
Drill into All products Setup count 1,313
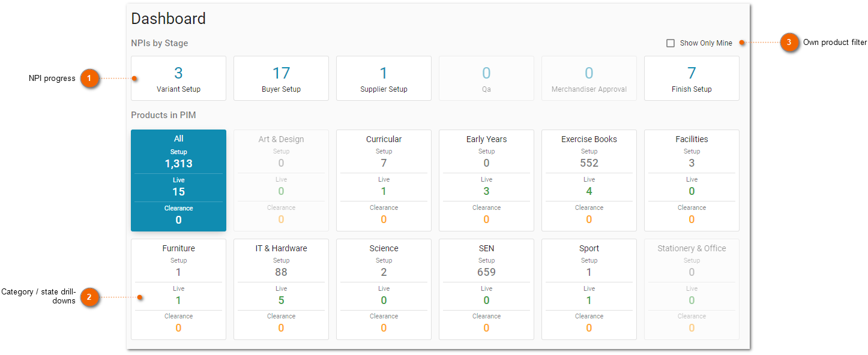178,159
